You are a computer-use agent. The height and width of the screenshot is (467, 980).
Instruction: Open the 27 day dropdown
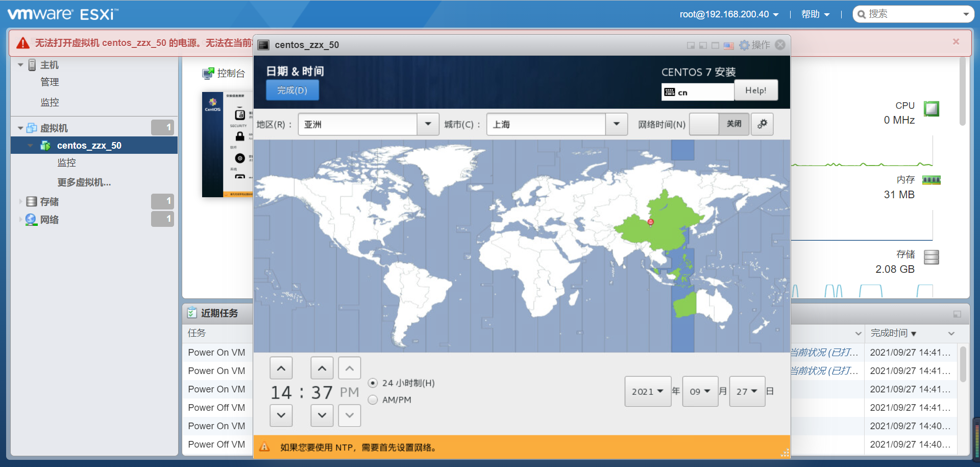pos(747,391)
